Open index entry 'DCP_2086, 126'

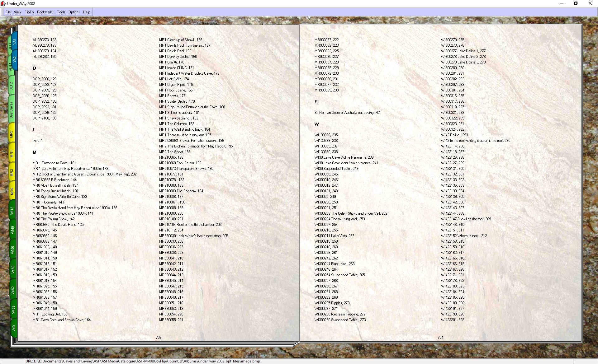[x=45, y=79]
